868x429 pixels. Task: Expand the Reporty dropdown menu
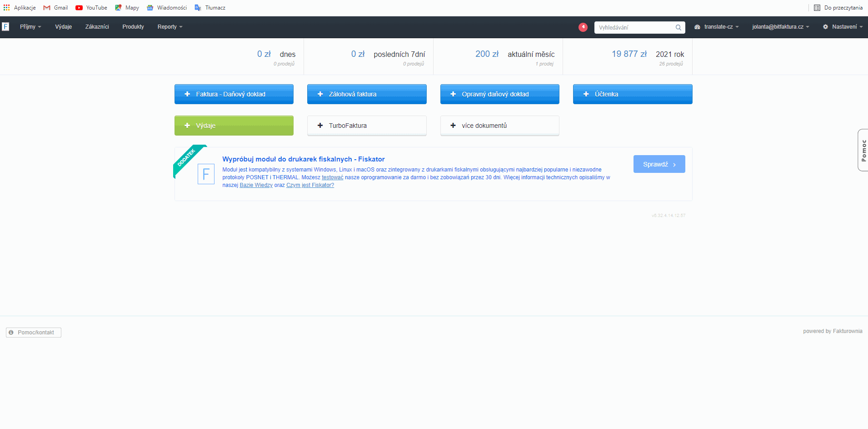click(170, 27)
